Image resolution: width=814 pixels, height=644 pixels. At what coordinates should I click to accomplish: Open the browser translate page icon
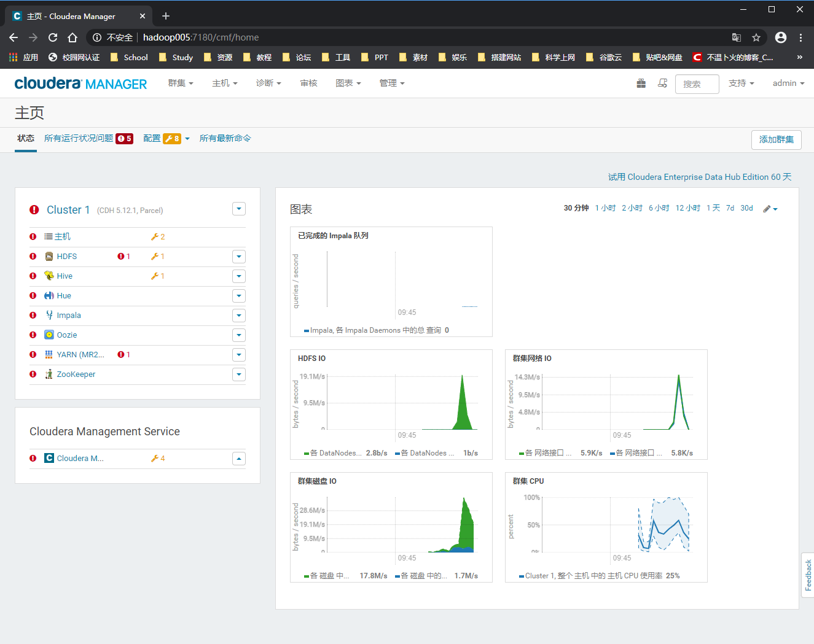coord(737,37)
